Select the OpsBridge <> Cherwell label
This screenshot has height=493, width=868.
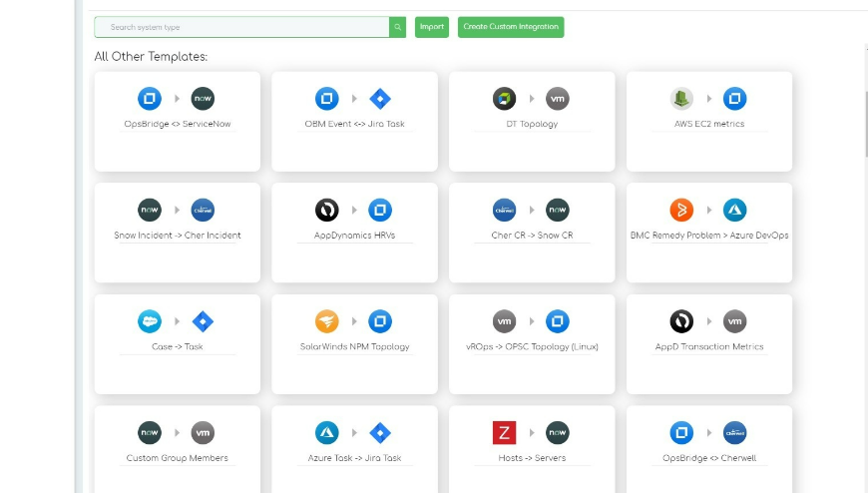point(709,458)
